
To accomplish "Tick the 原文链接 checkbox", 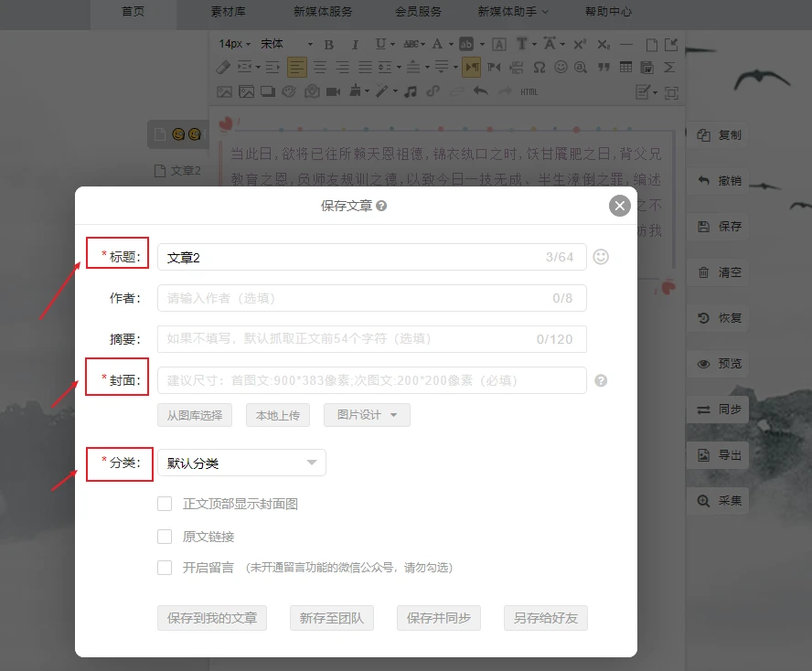I will [165, 537].
